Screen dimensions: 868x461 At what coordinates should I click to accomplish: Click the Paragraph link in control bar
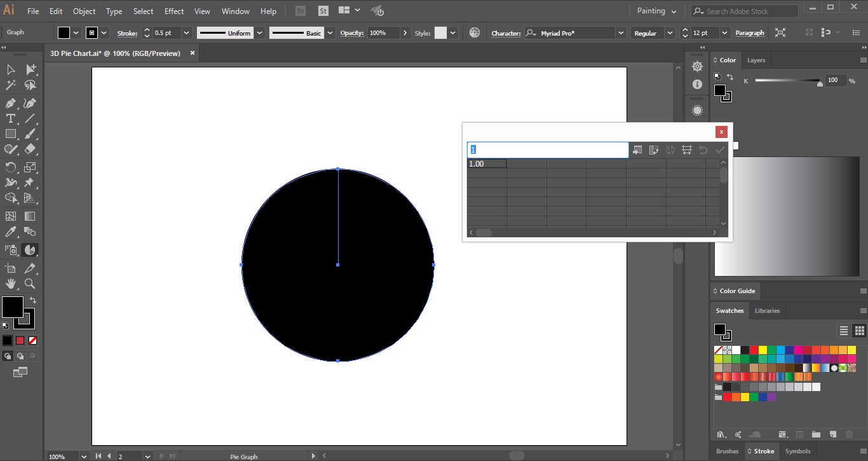pos(750,33)
